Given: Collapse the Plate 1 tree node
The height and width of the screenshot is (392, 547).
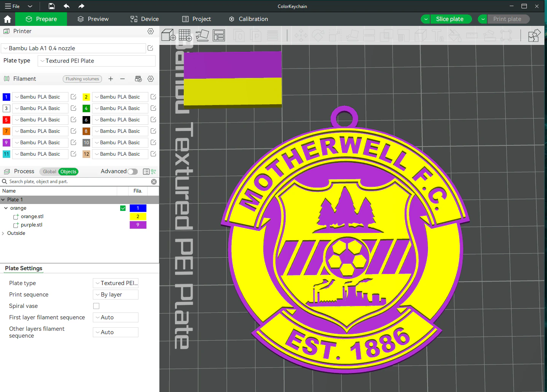Looking at the screenshot, I should click(x=3, y=199).
